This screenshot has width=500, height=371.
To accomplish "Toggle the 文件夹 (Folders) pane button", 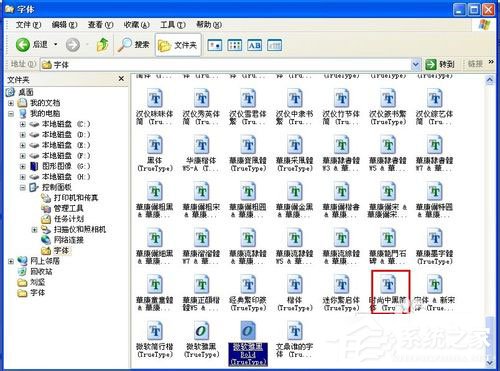I will point(178,45).
